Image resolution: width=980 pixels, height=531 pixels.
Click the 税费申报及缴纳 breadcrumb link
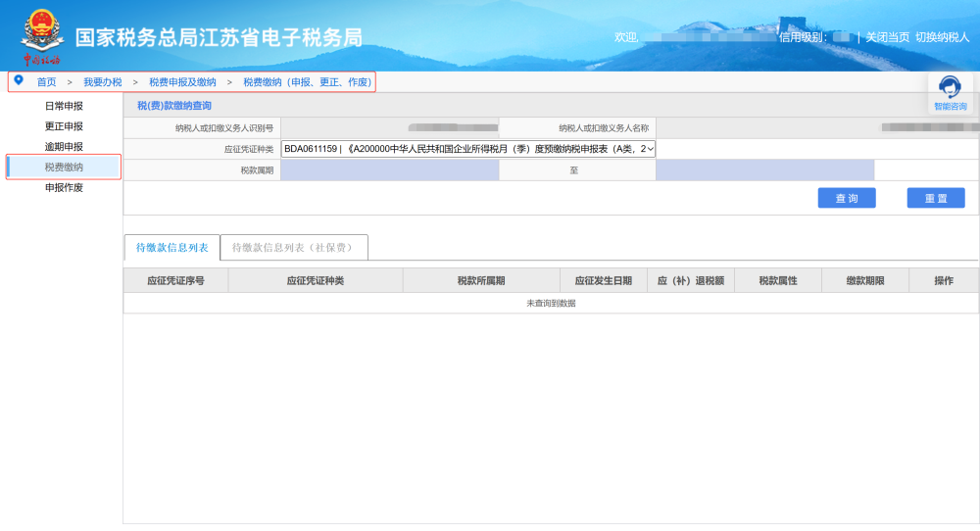[182, 82]
